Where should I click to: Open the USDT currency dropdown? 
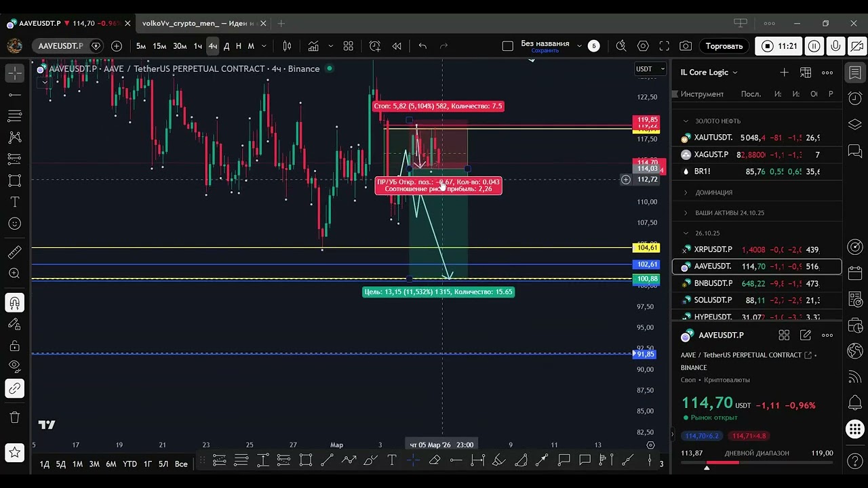tap(649, 68)
